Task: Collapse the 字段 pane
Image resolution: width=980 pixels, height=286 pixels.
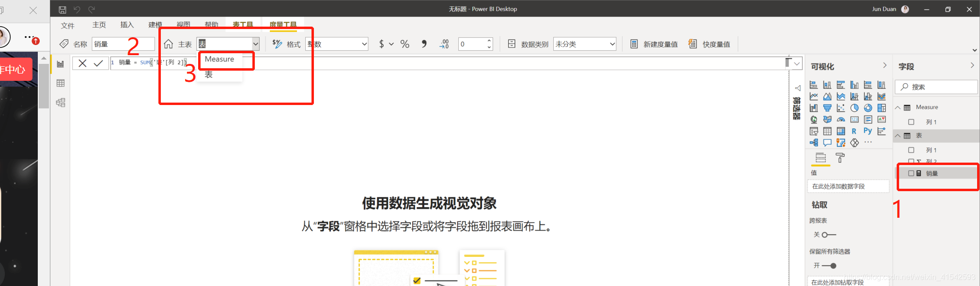Action: pos(972,66)
